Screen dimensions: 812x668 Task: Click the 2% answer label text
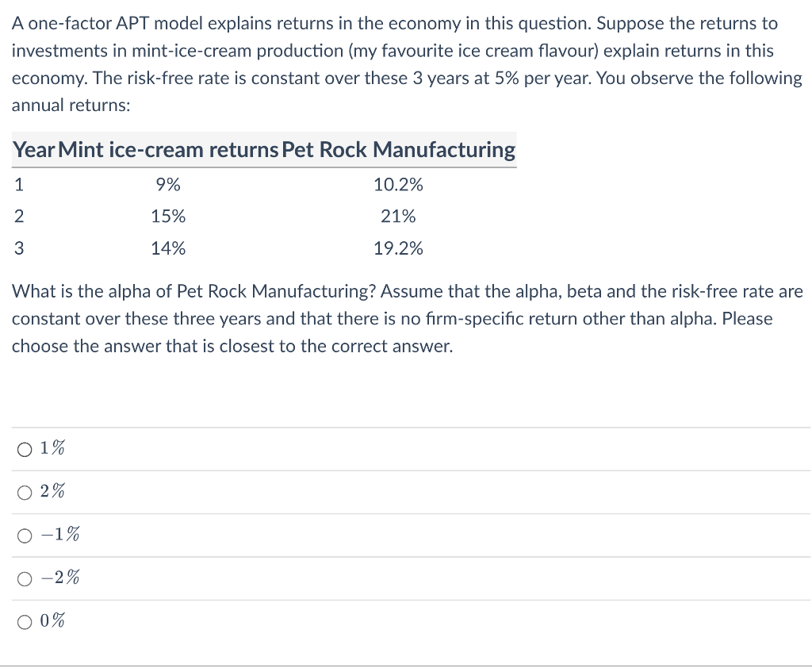tap(51, 490)
